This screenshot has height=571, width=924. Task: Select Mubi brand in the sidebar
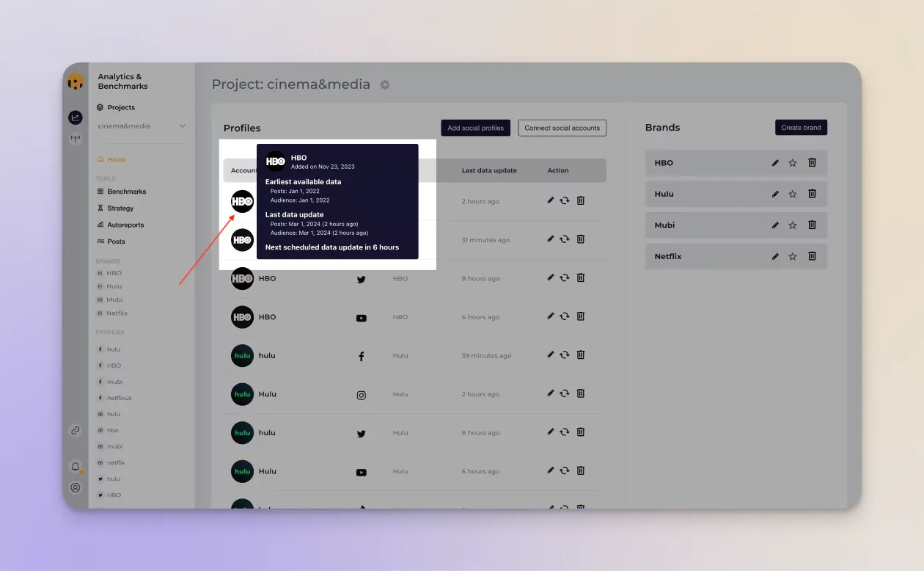click(x=110, y=299)
